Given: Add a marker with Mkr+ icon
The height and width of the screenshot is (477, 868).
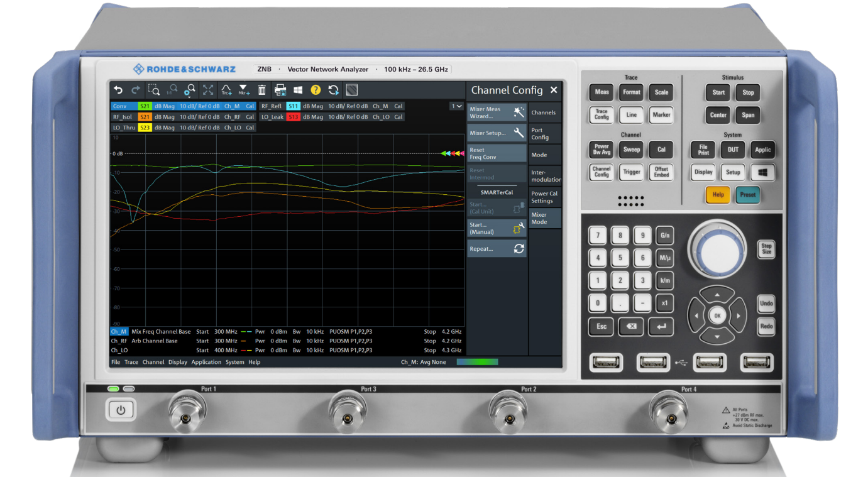Looking at the screenshot, I should [244, 90].
